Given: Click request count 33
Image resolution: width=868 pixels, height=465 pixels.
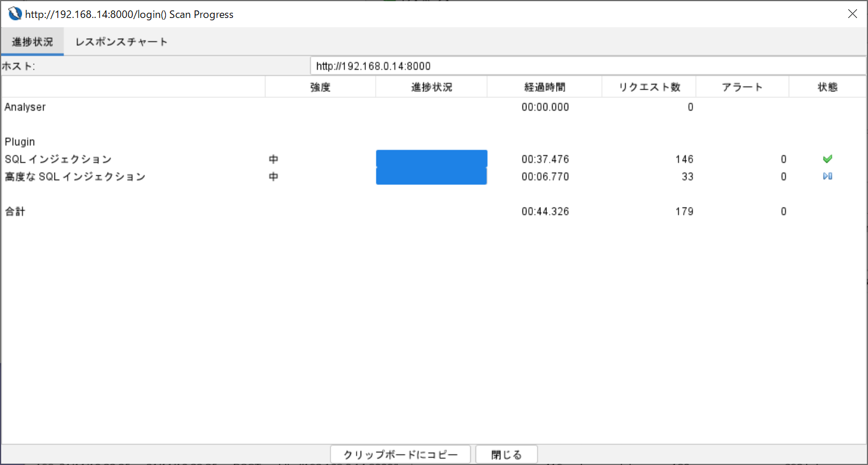Looking at the screenshot, I should (x=688, y=176).
